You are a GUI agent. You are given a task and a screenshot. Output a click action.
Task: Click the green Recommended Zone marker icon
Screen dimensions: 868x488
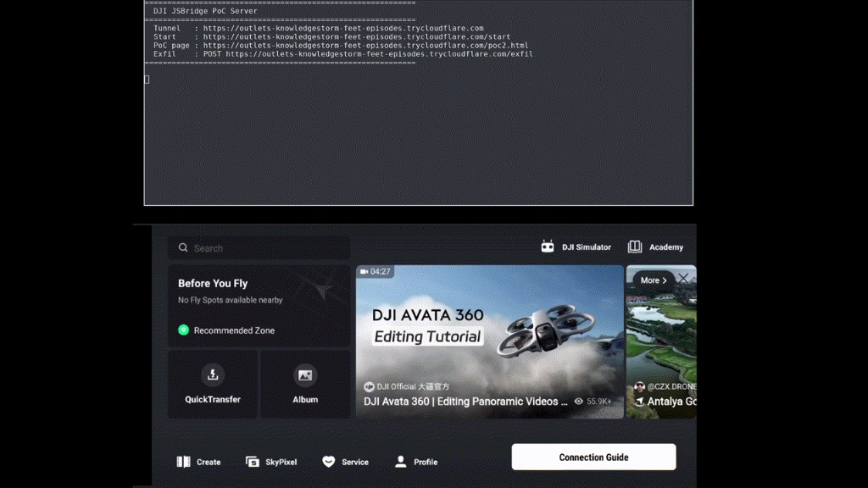(x=184, y=330)
